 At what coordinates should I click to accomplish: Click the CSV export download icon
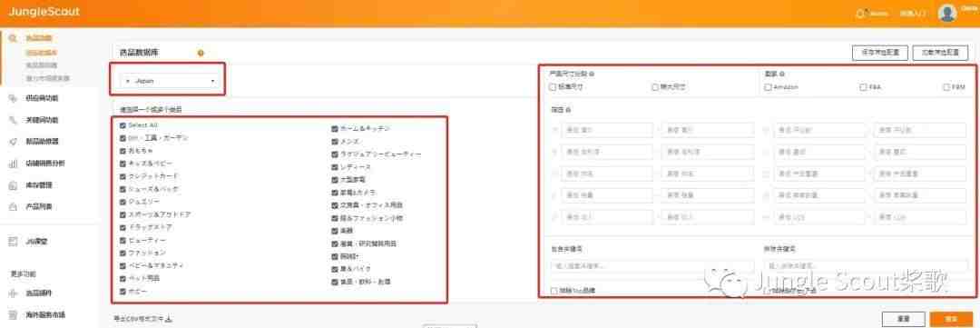tap(170, 319)
